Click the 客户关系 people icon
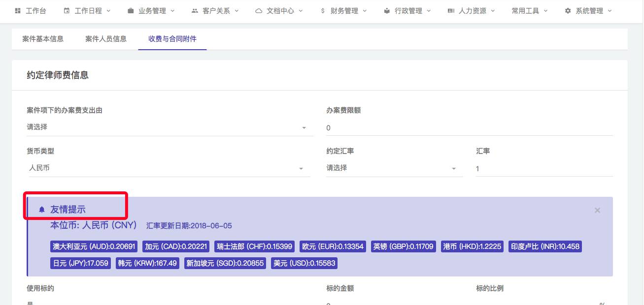Image resolution: width=644 pixels, height=305 pixels. (195, 11)
